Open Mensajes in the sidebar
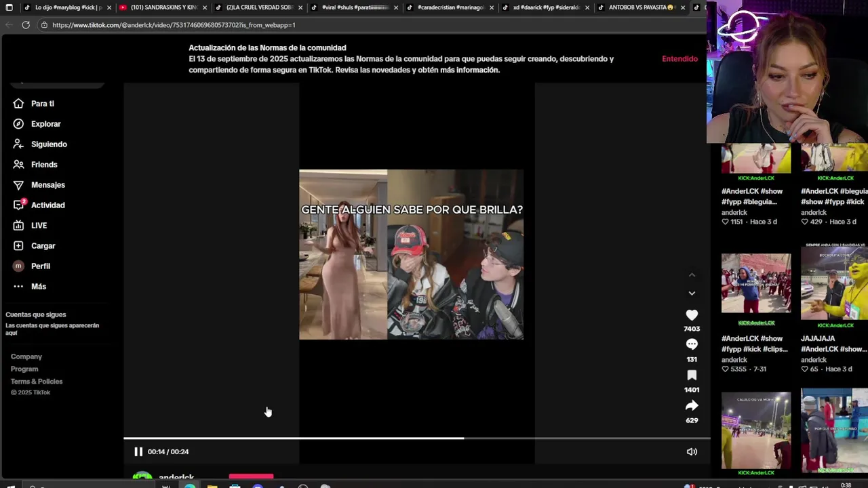 point(47,185)
